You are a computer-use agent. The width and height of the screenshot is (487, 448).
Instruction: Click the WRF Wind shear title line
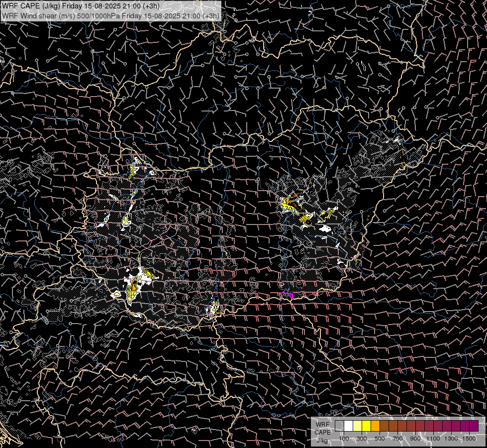[x=110, y=15]
